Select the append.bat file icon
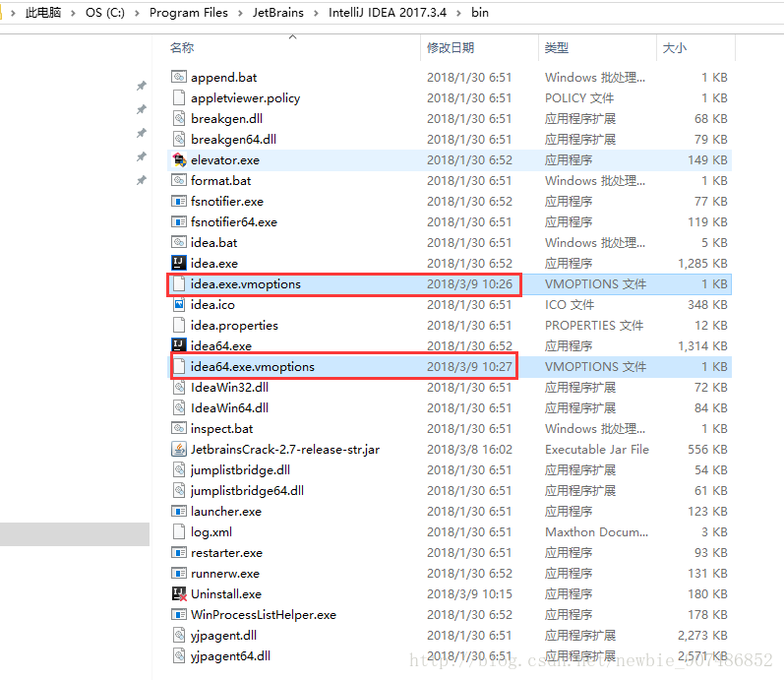The width and height of the screenshot is (784, 680). pos(179,77)
